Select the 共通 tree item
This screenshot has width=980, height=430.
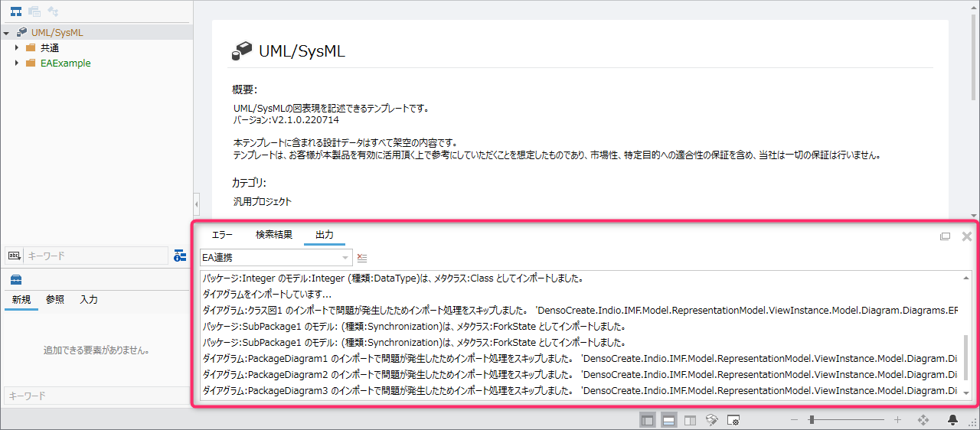(x=50, y=48)
